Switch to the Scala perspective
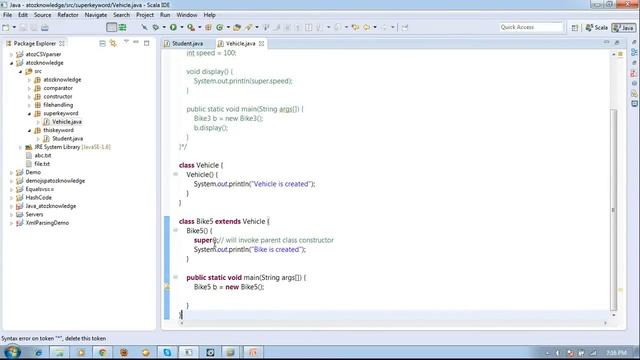Viewport: 640px width, 360px height. click(597, 27)
